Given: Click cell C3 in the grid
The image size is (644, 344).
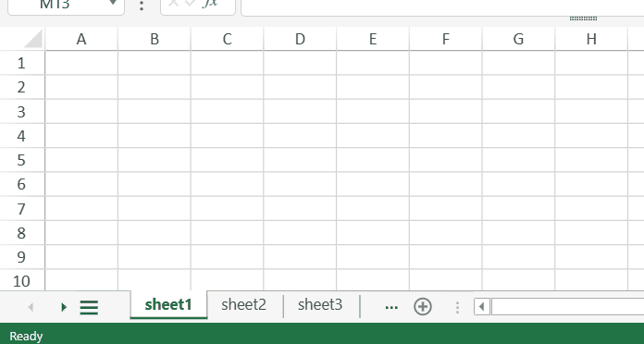Looking at the screenshot, I should [x=227, y=112].
